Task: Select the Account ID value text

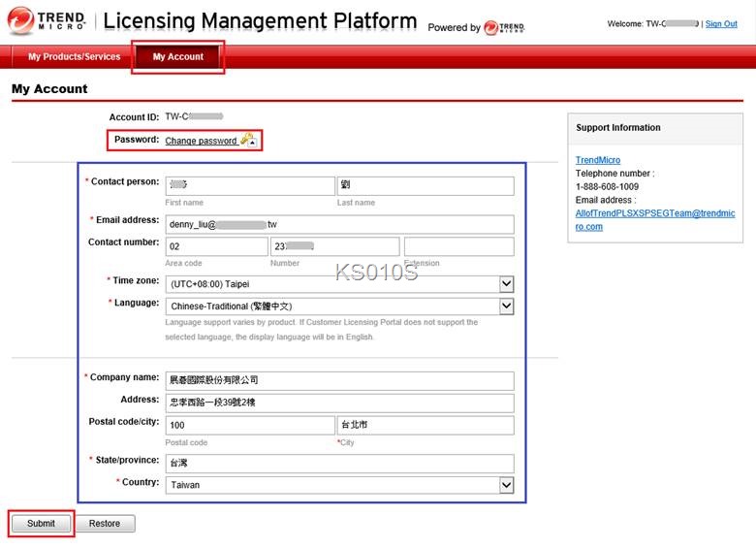Action: coord(194,116)
